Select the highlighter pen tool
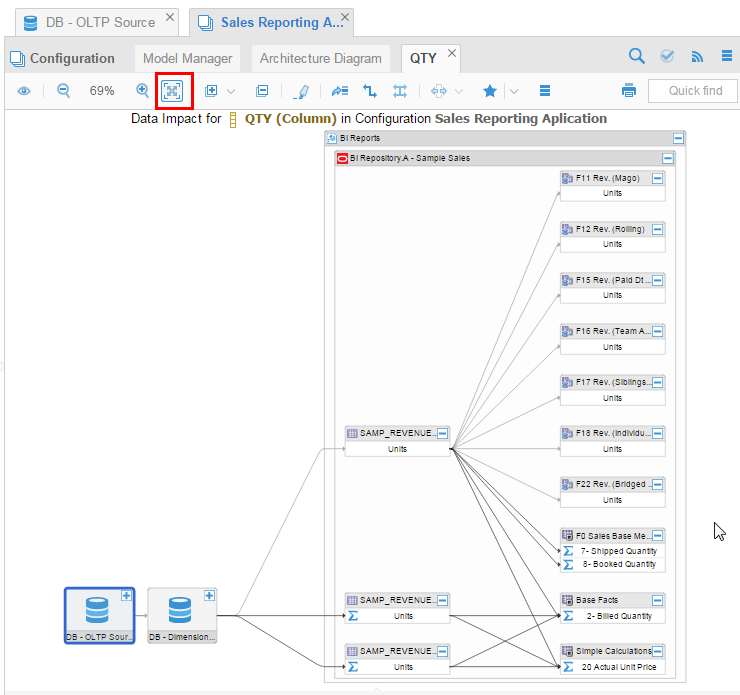Image resolution: width=740 pixels, height=695 pixels. (301, 91)
